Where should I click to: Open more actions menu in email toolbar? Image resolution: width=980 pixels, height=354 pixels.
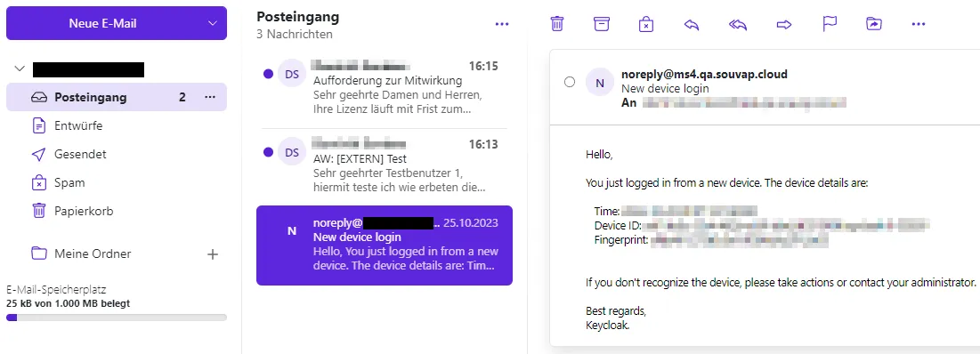[x=918, y=24]
